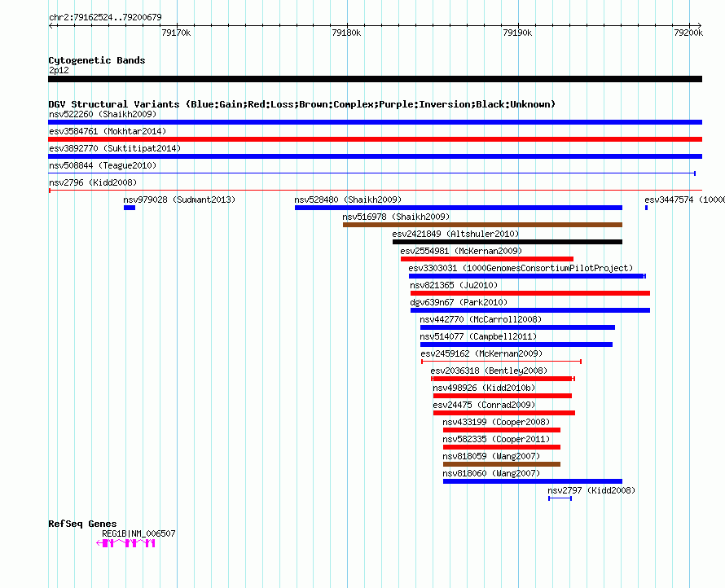Open the nsv528480 (Shaikh2009) label
Viewport: 725px width, 588px height.
(348, 200)
